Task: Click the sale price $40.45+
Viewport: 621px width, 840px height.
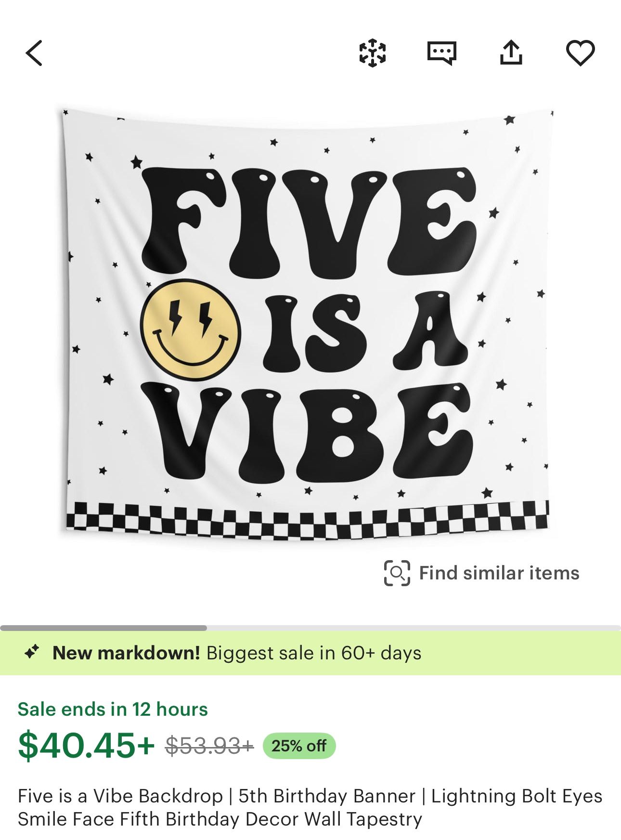Action: click(x=86, y=745)
